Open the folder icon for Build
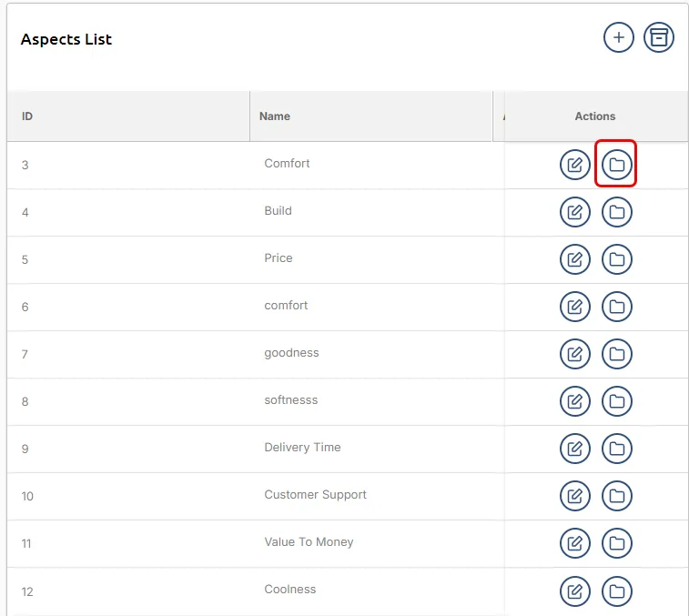 616,212
